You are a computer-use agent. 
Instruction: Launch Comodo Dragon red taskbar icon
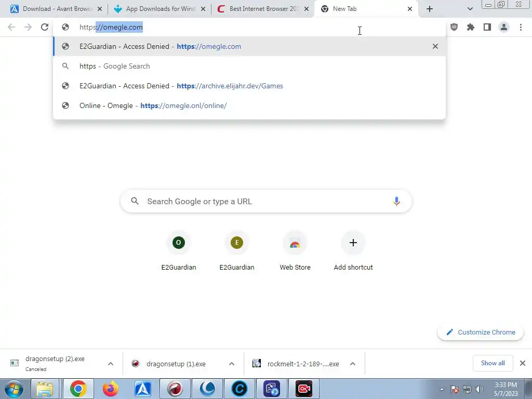[175, 389]
